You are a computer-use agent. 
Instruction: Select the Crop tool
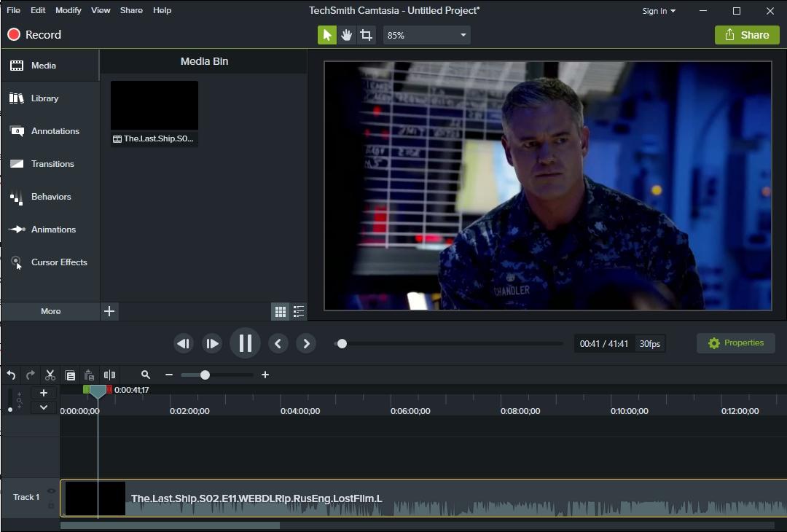[x=367, y=35]
